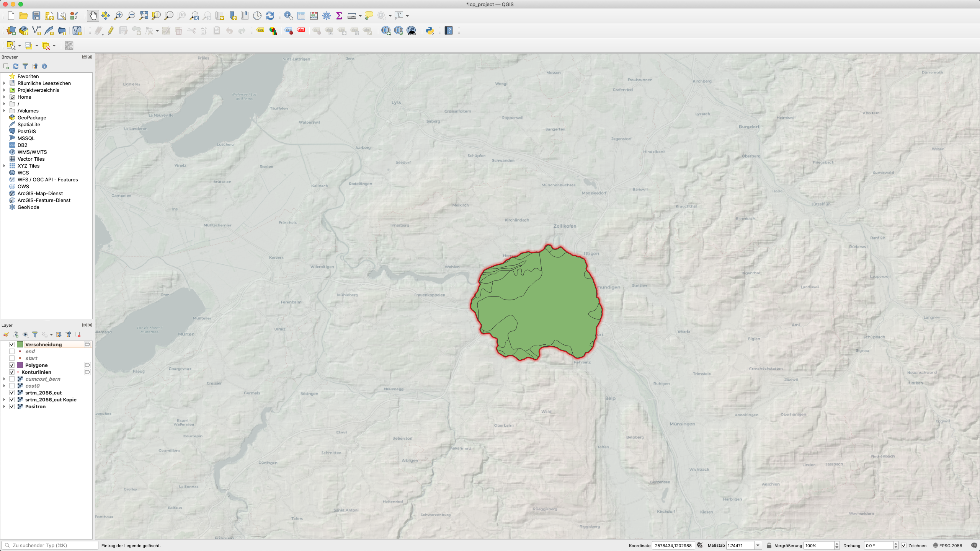Click Statistical Summary sigma icon
The height and width of the screenshot is (551, 980).
pos(339,16)
